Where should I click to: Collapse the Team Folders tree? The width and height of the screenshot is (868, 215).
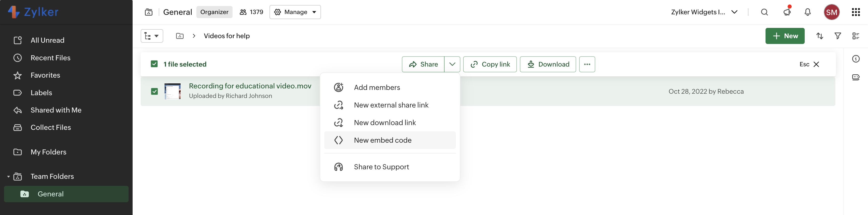(9, 177)
